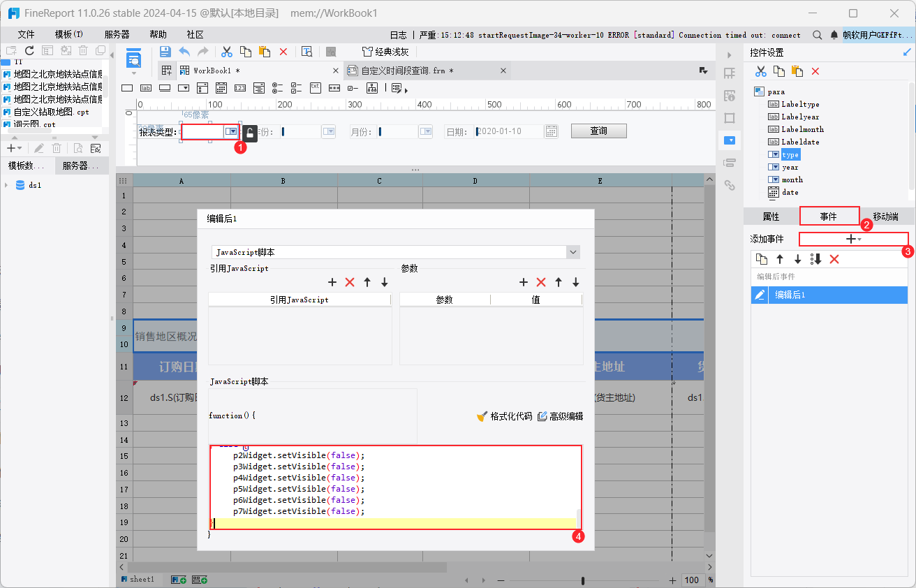916x588 pixels.
Task: Toggle the lock icon beside type widget
Action: click(249, 133)
